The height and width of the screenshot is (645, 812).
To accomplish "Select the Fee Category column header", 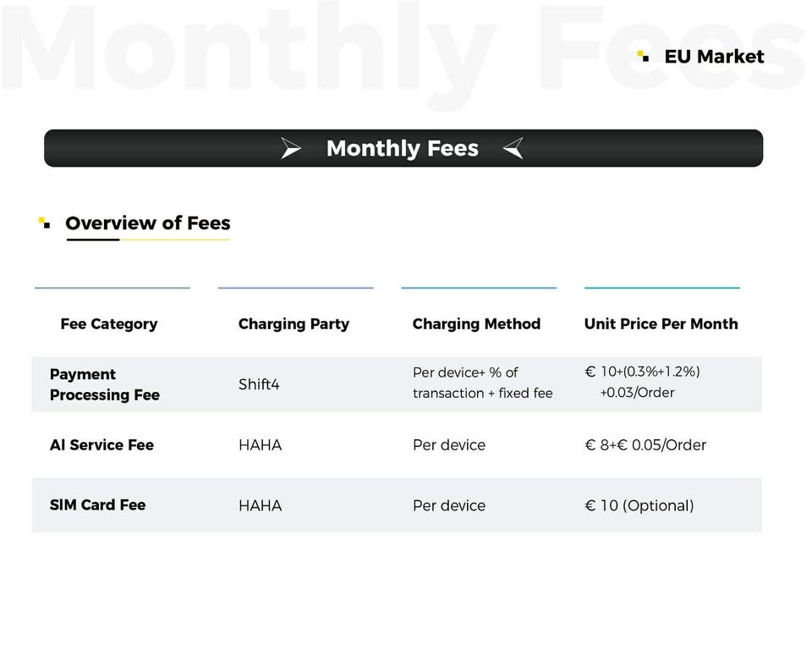I will click(109, 324).
